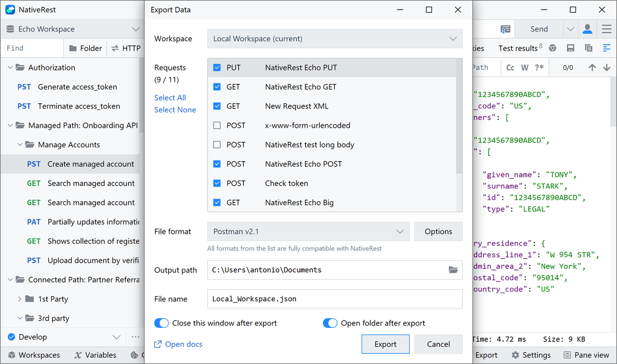This screenshot has height=364, width=617.
Task: Click Select All requests link
Action: [x=170, y=97]
